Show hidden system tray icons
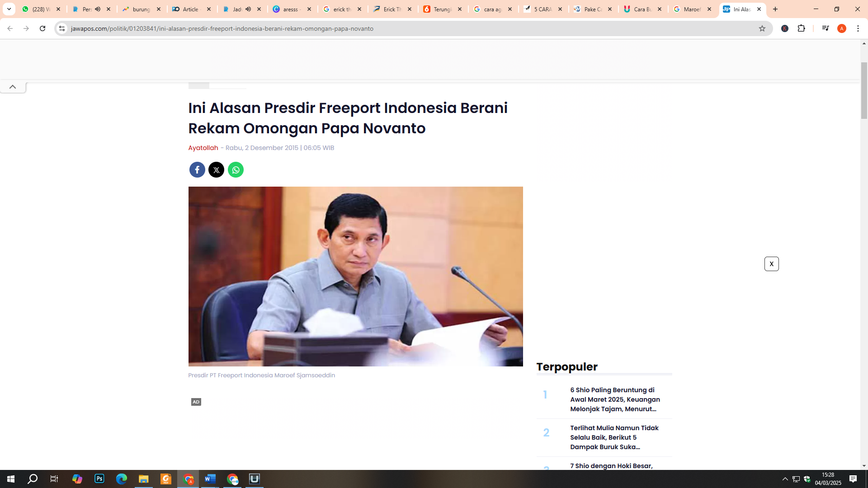The width and height of the screenshot is (868, 488). tap(785, 479)
